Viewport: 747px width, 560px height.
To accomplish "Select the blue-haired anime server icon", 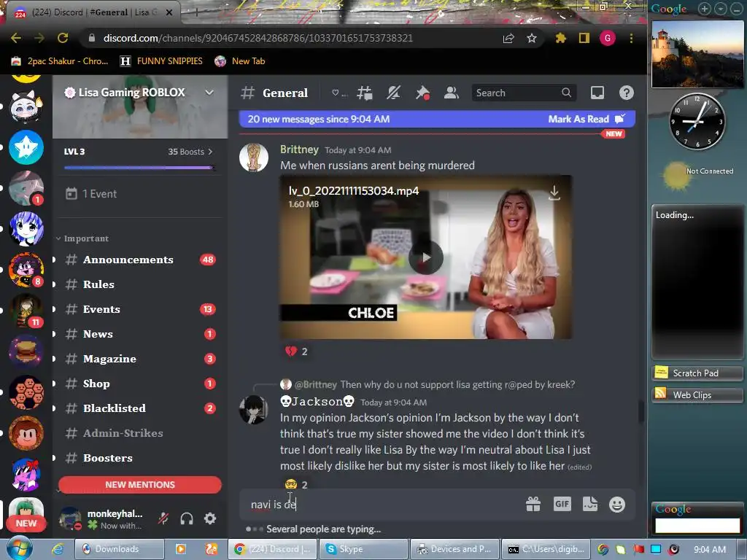I will click(26, 228).
